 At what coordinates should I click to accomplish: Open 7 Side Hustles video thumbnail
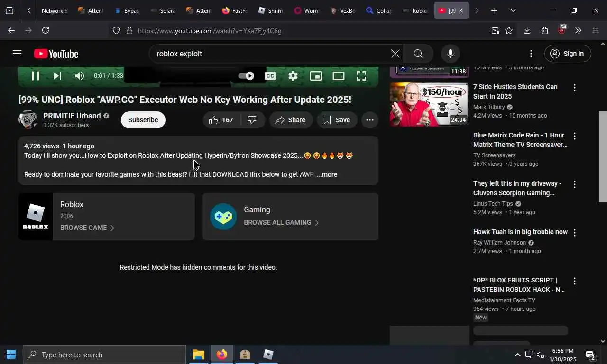[429, 105]
